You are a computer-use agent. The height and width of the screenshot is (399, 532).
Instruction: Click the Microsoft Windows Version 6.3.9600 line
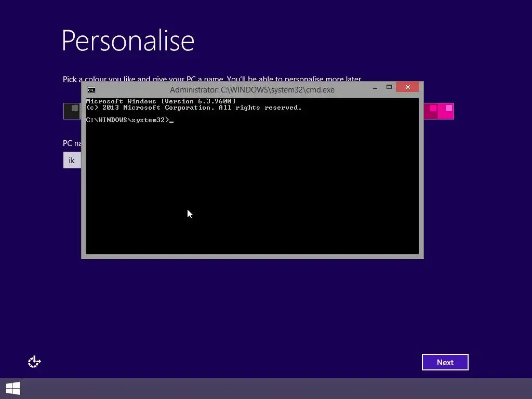pyautogui.click(x=161, y=101)
